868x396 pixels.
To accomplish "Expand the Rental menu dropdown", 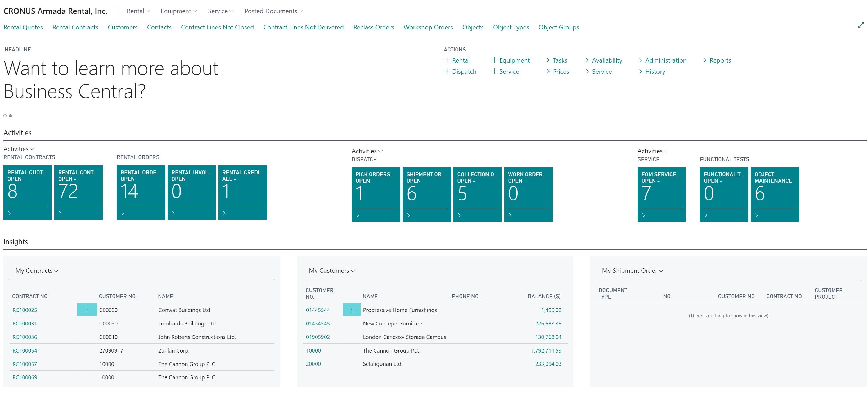I will pos(137,11).
